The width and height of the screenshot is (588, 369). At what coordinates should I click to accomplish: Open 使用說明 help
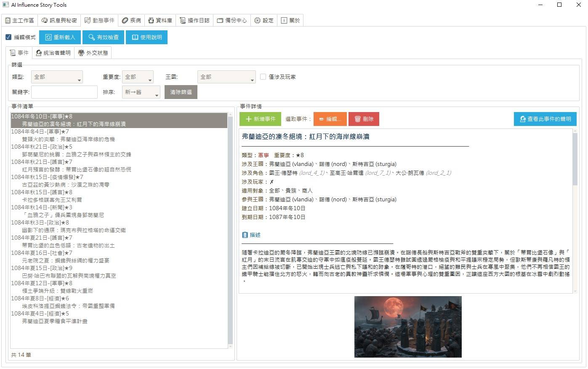coord(146,37)
